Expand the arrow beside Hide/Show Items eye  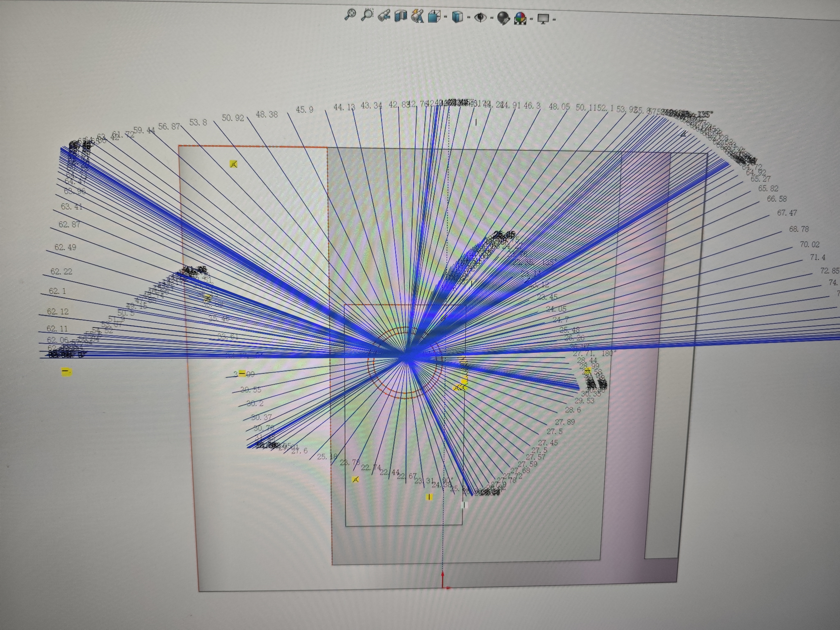(492, 17)
